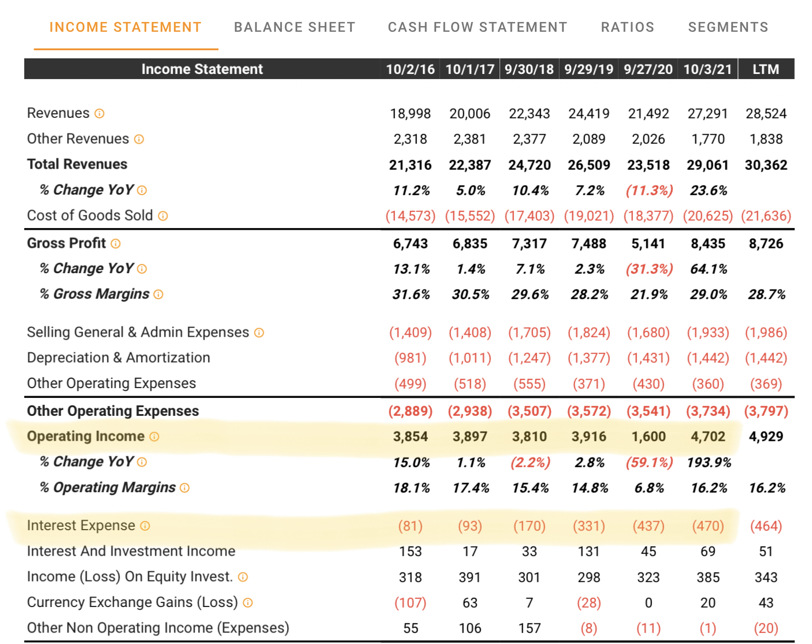
Task: Click the 9/30/18 column header
Action: coord(529,69)
